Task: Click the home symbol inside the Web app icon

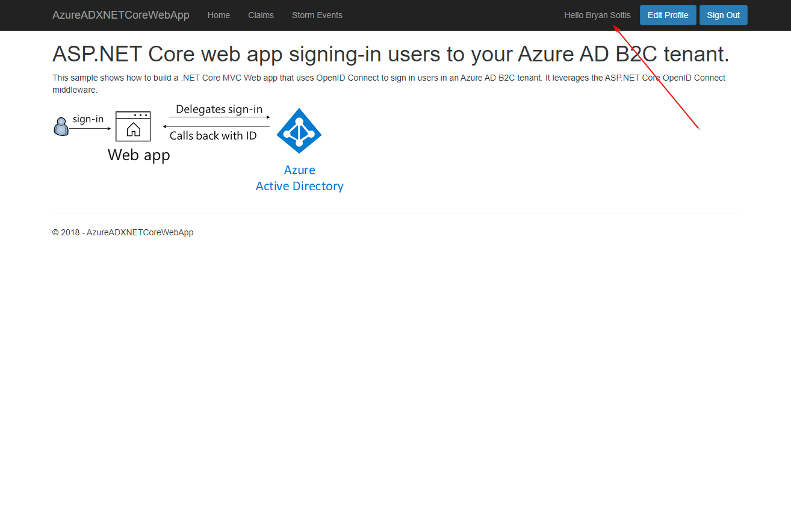Action: pyautogui.click(x=133, y=128)
